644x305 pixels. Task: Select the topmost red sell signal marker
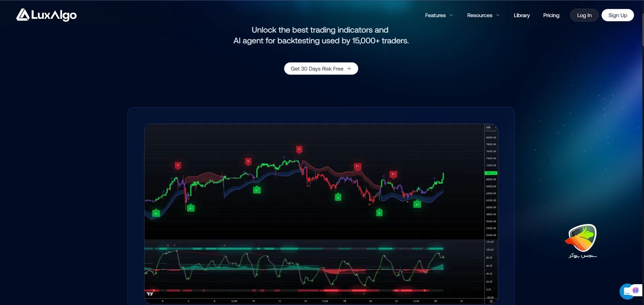299,149
